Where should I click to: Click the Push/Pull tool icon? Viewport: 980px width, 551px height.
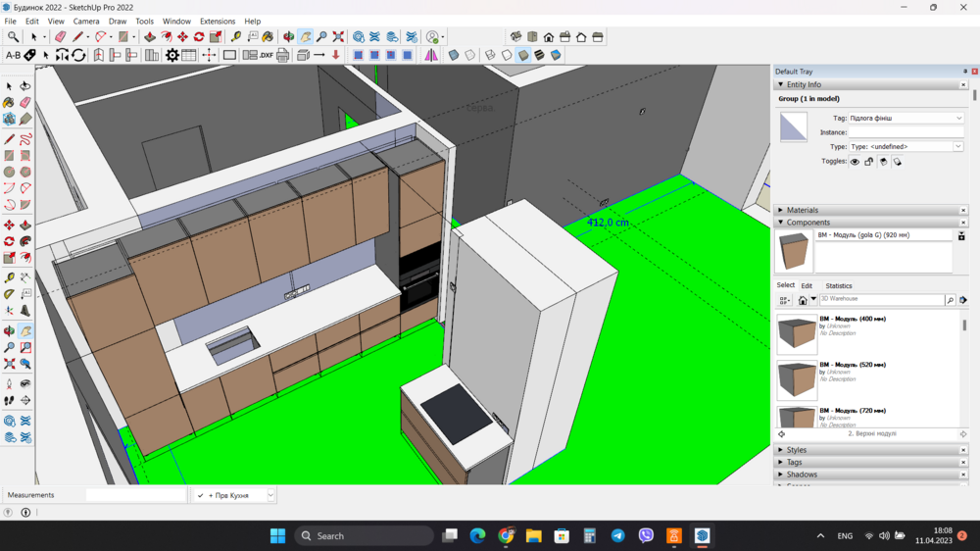coord(150,37)
